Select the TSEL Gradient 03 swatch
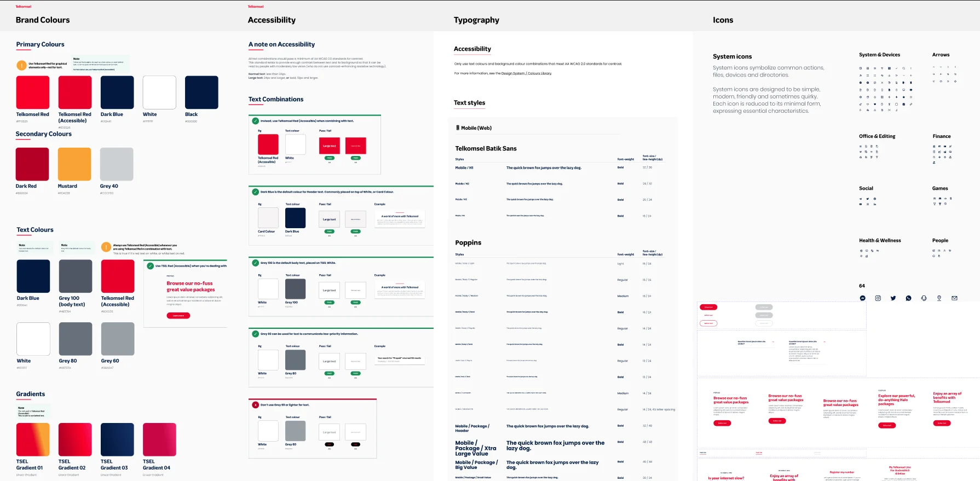The width and height of the screenshot is (980, 481). [117, 439]
